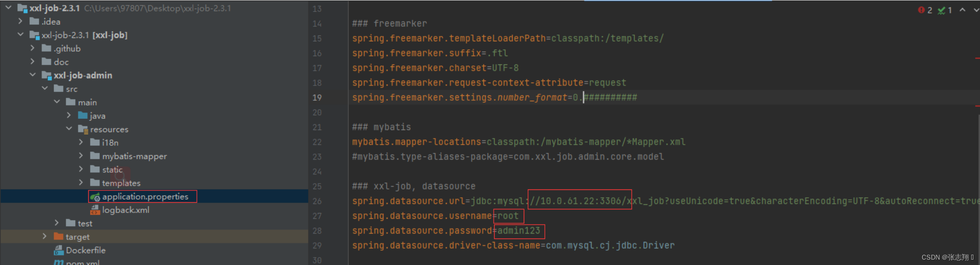Click the '### freemarker' comment line
This screenshot has width=980, height=265.
pos(390,24)
